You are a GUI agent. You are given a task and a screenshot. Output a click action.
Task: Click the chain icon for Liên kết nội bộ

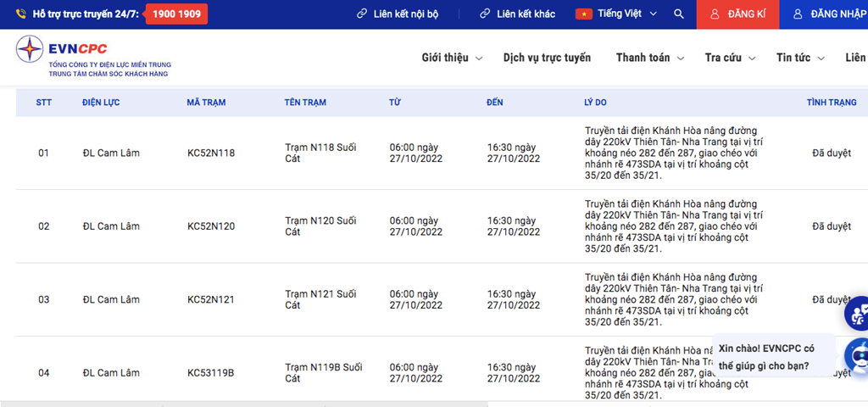tap(363, 14)
